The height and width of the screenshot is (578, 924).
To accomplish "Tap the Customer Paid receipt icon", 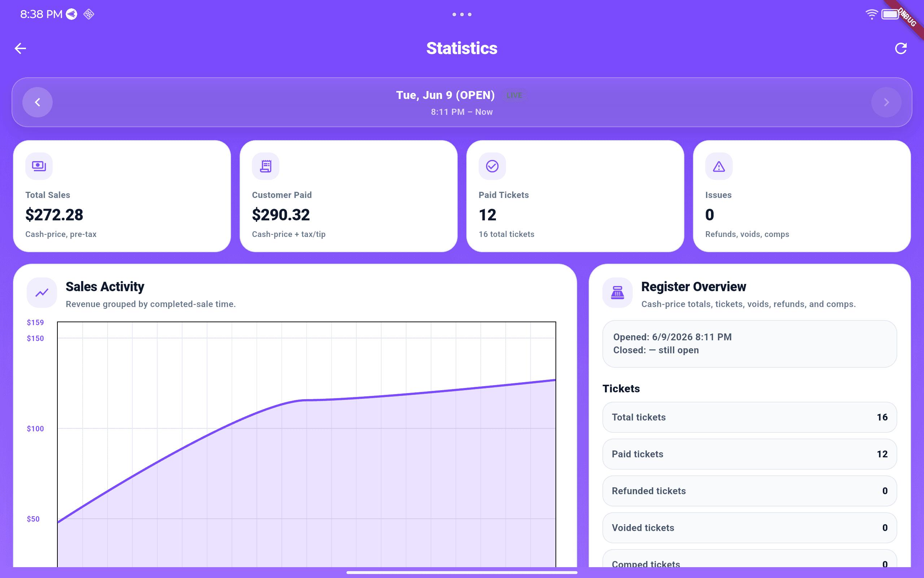I will pos(266,166).
